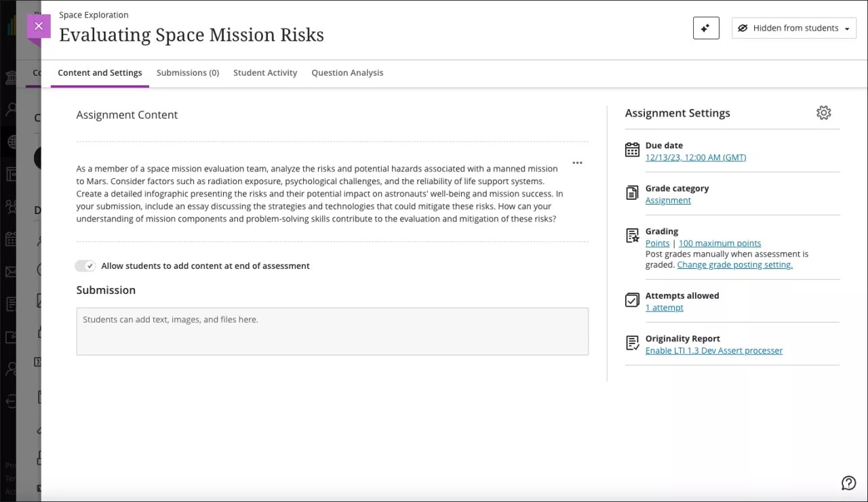This screenshot has height=502, width=868.
Task: Open the ellipsis menu beside assignment description
Action: pyautogui.click(x=577, y=163)
